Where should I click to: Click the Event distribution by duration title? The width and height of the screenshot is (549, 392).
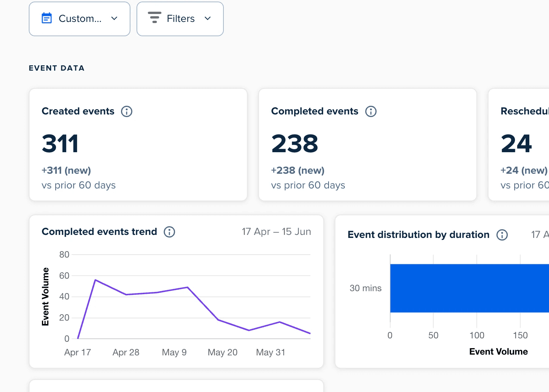tap(419, 235)
